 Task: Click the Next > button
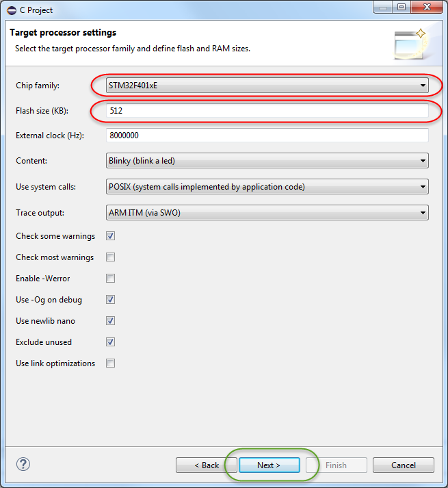(269, 465)
